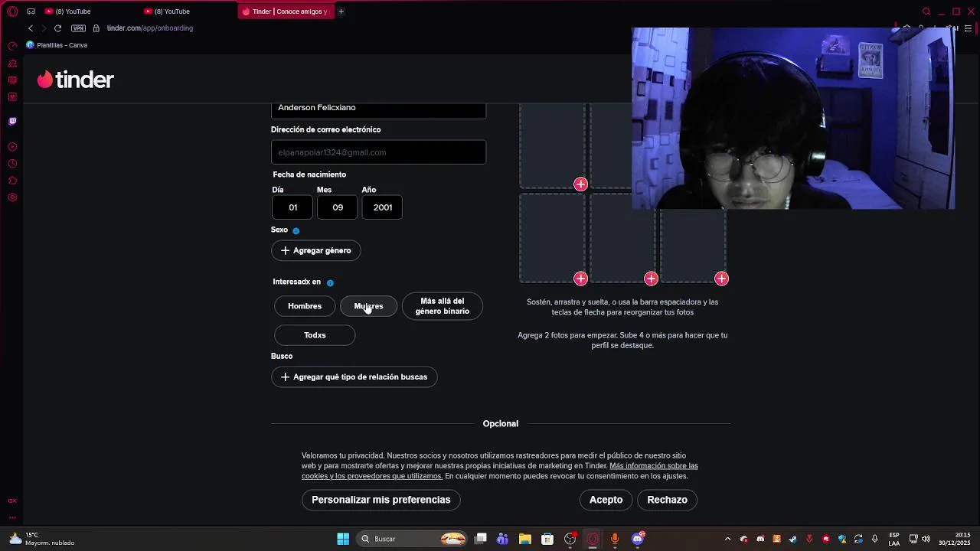
Task: Click Agregar género button
Action: pos(315,250)
